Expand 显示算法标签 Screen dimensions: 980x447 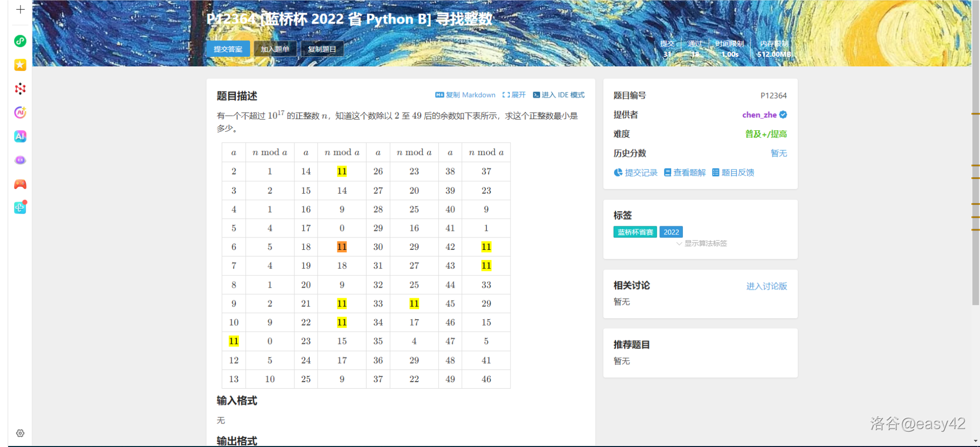point(702,244)
